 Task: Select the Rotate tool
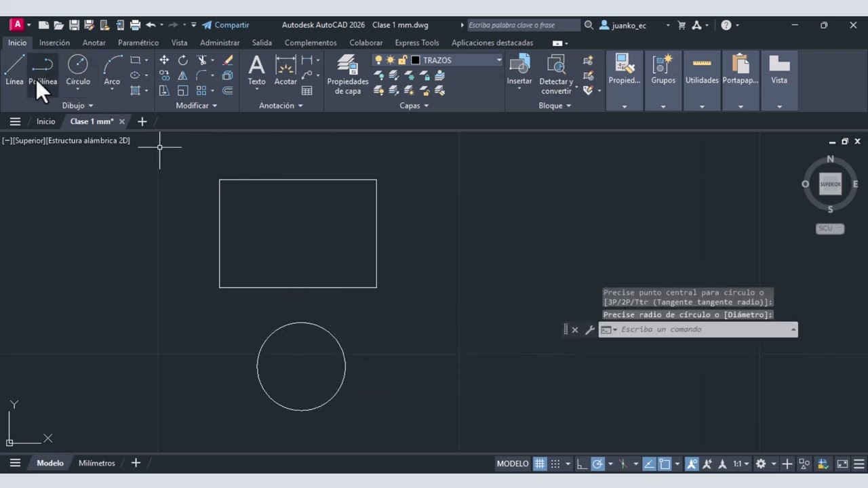point(182,60)
